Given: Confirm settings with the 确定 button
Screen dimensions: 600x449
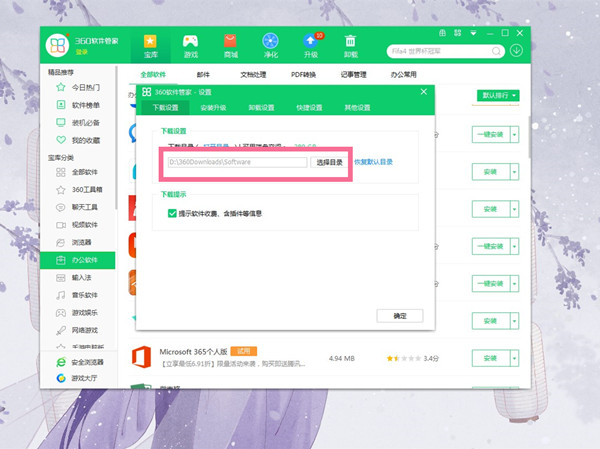Looking at the screenshot, I should [400, 315].
